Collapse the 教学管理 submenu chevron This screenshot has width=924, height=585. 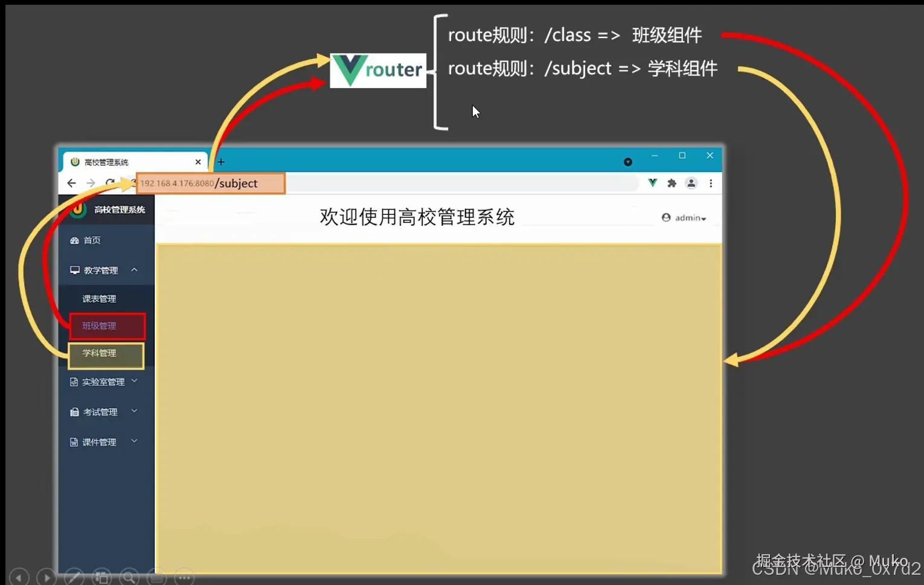click(x=136, y=270)
